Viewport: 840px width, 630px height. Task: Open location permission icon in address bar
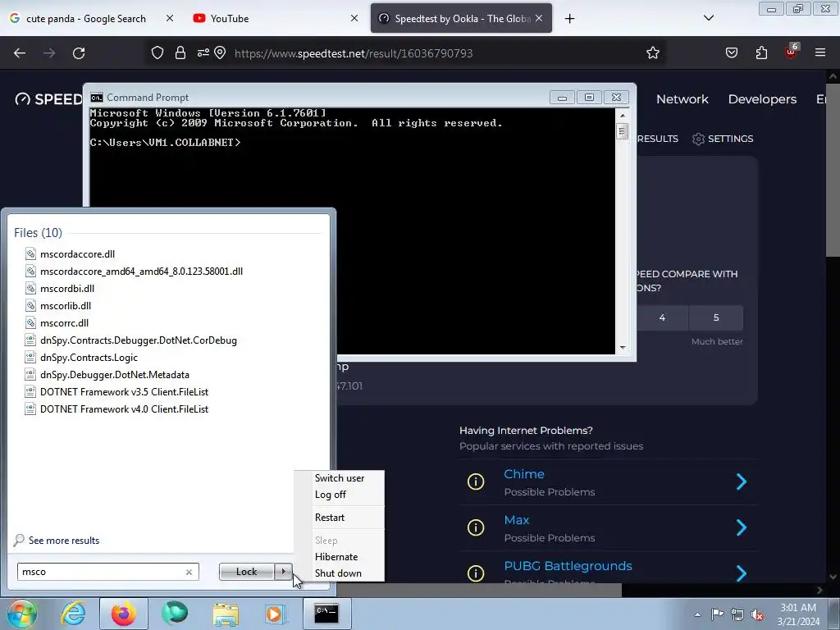coord(220,52)
